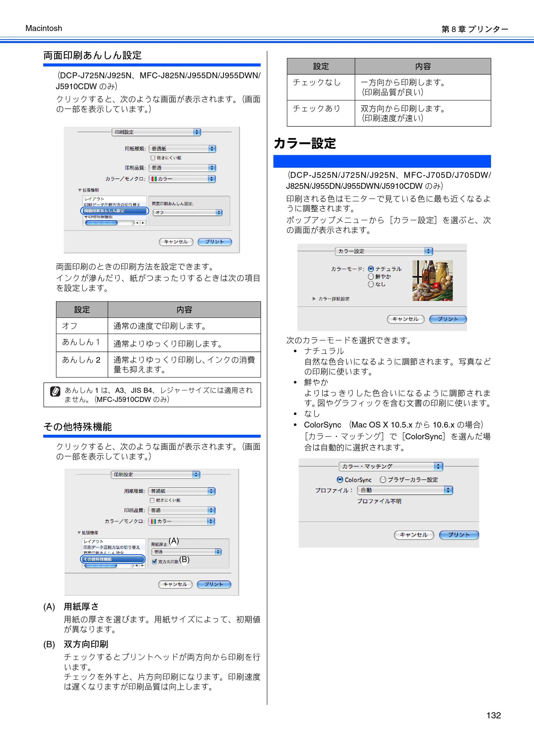
Task: Select the ナチュラル color mode radio button
Action: [371, 269]
